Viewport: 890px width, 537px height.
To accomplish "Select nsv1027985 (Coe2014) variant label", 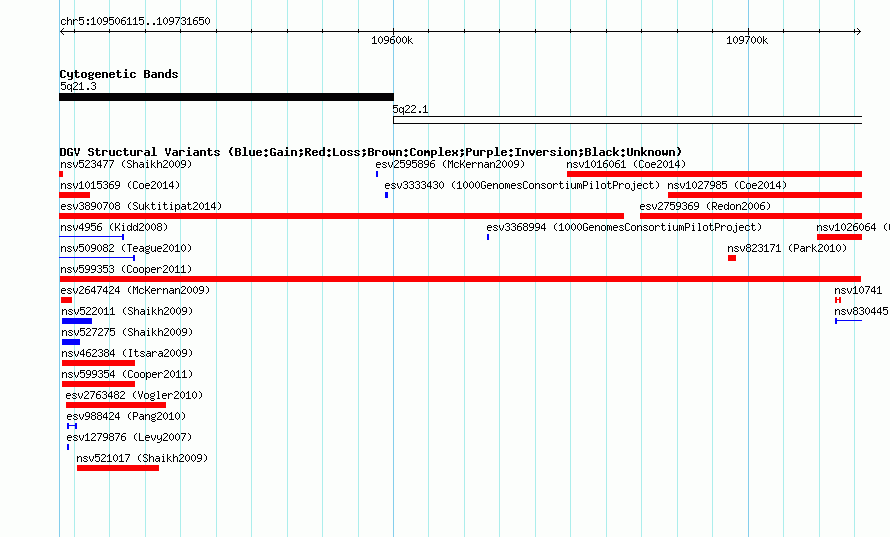I will [727, 186].
